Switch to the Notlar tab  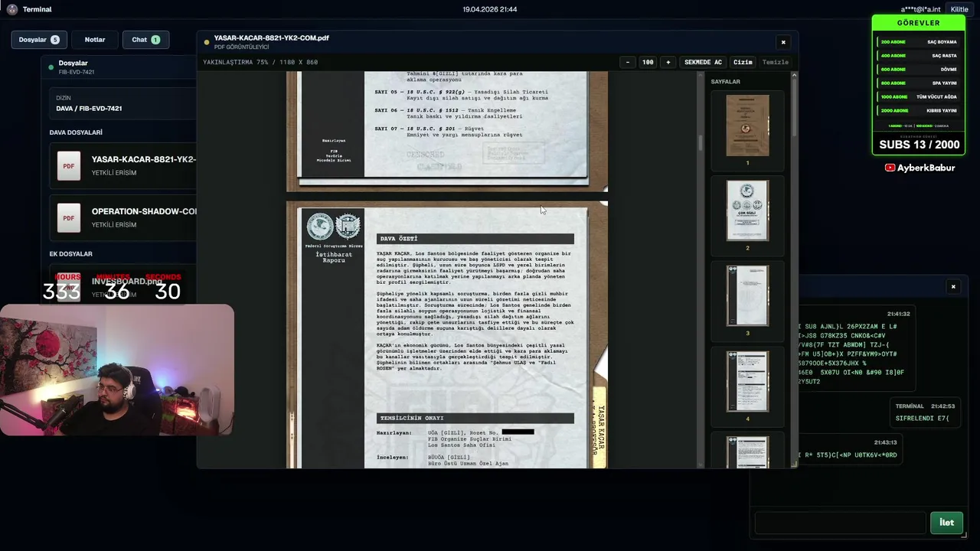tap(95, 40)
